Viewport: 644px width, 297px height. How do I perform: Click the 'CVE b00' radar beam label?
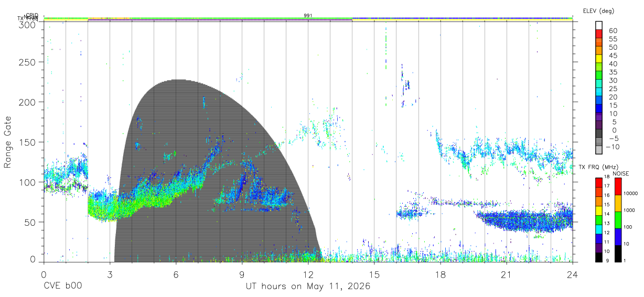pos(62,286)
